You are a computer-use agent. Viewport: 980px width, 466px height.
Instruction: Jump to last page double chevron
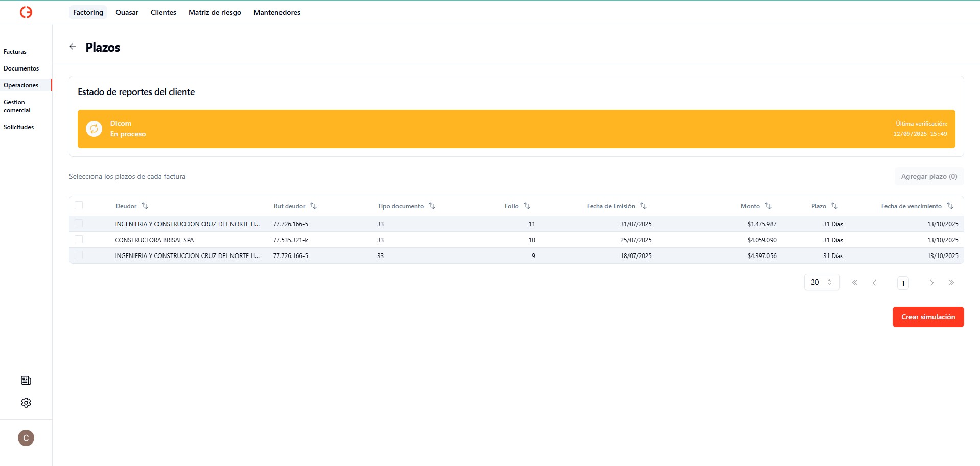951,283
